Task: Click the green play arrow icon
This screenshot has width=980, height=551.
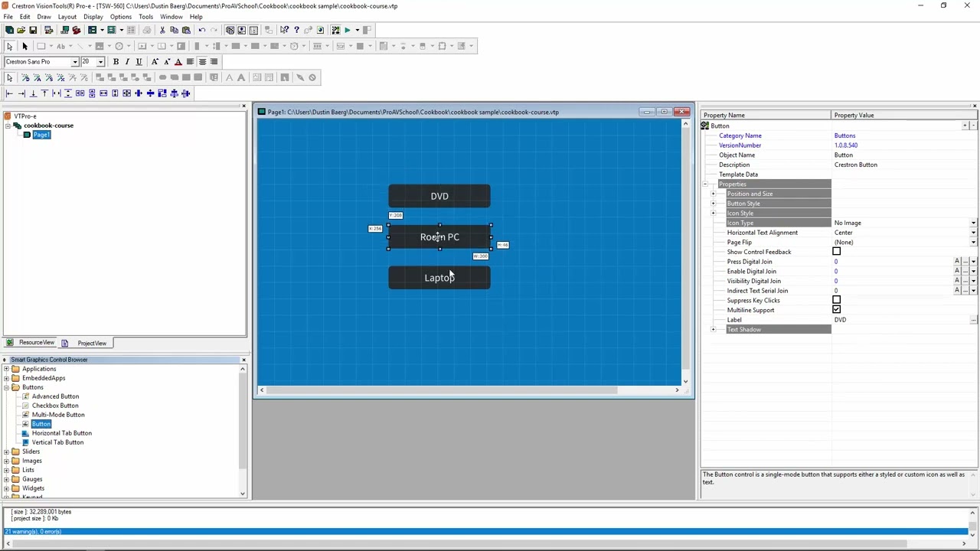Action: click(347, 30)
